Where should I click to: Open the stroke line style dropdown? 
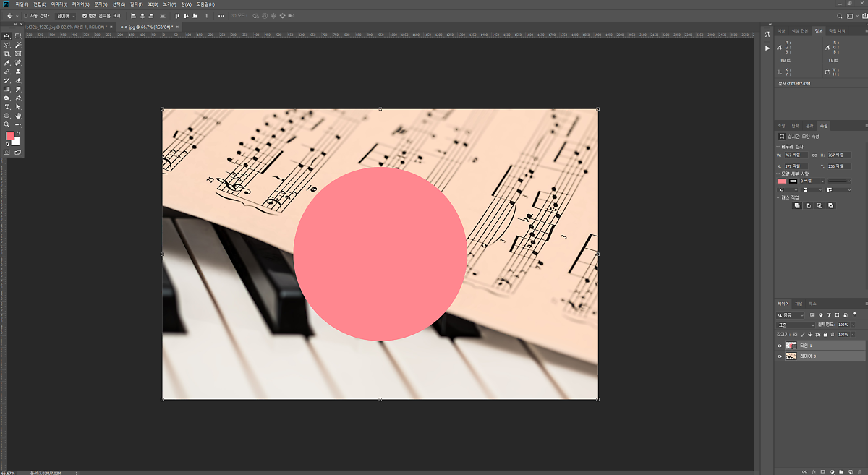[x=839, y=181]
